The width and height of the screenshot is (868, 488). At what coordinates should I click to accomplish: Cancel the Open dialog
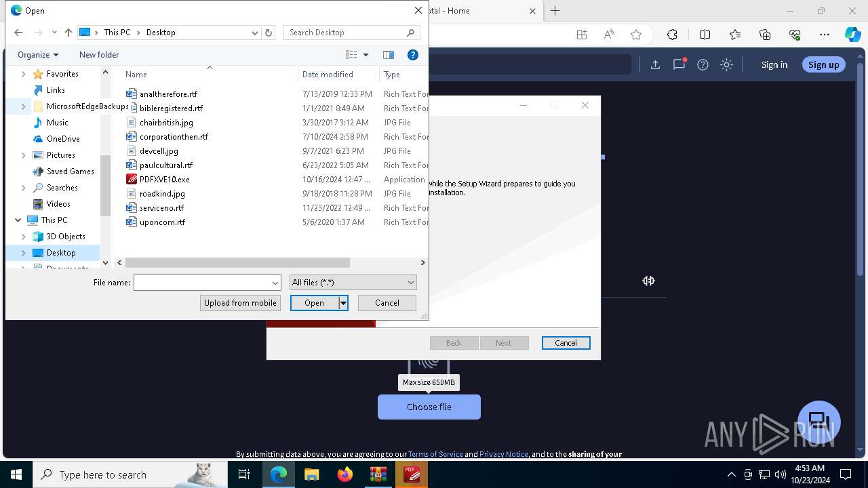pos(387,303)
